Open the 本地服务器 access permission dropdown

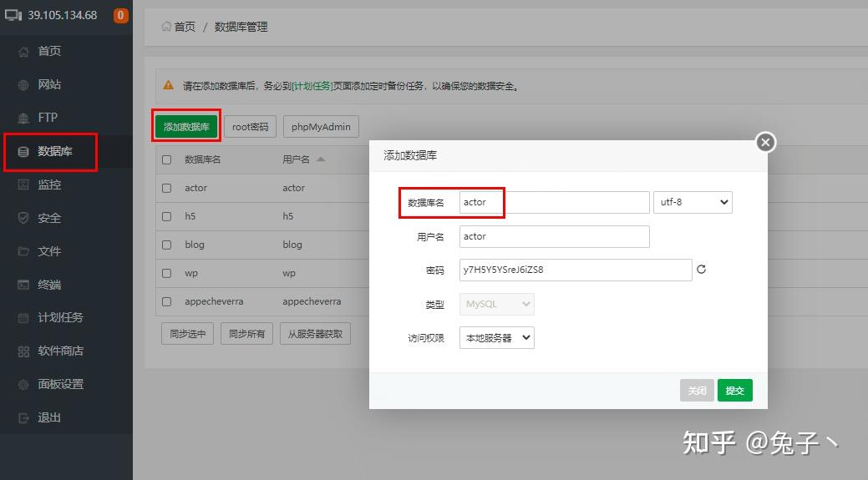tap(496, 338)
